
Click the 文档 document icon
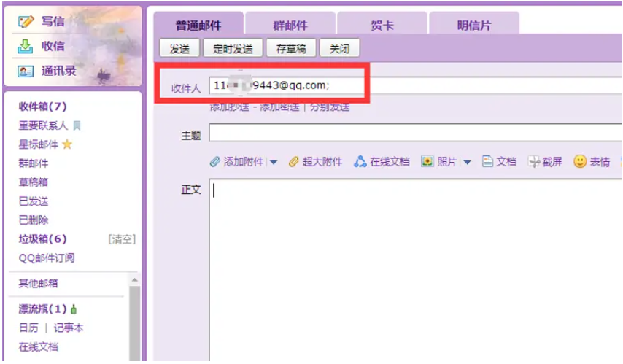pyautogui.click(x=488, y=162)
